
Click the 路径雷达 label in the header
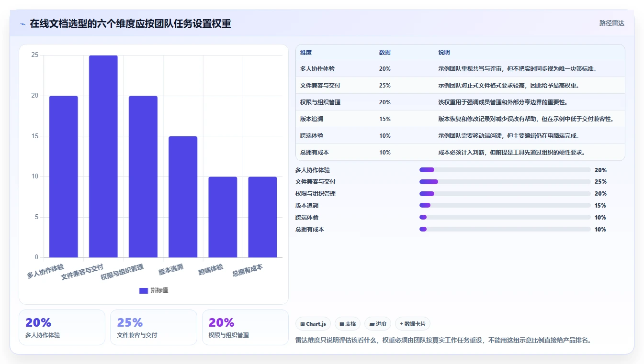tap(611, 23)
